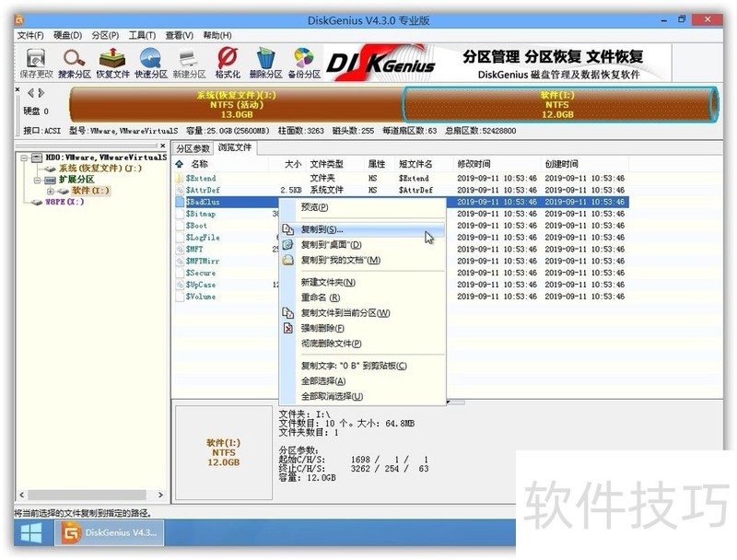Switch to the 浏览文件 tab
Viewport: 737px width, 560px height.
235,147
